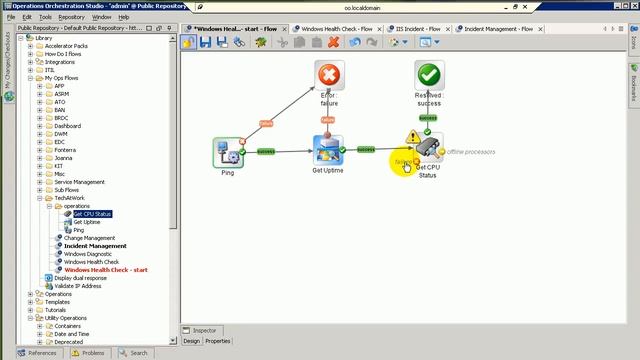Viewport: 640px width, 360px height.
Task: Expand the Accelerator Packs folder
Action: (x=31, y=46)
